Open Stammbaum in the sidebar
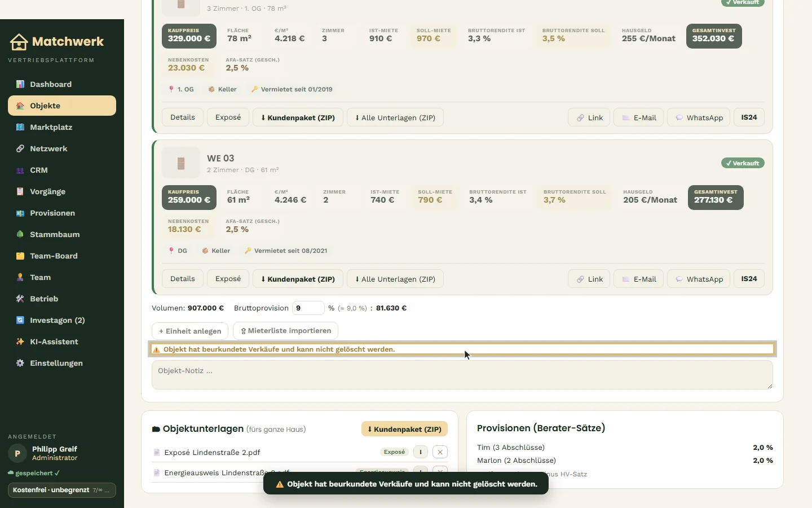This screenshot has height=508, width=812. pos(62,234)
